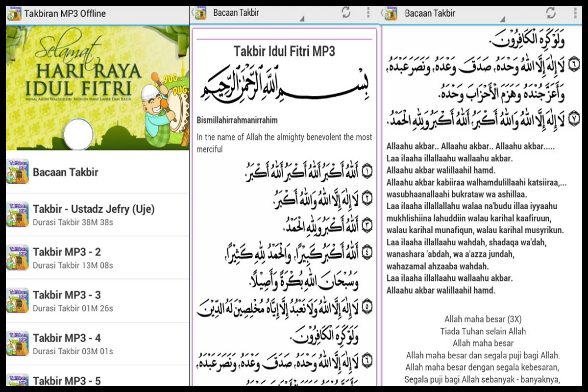Select Takbir MP3 - 2 track
Image resolution: width=588 pixels, height=392 pixels.
98,258
